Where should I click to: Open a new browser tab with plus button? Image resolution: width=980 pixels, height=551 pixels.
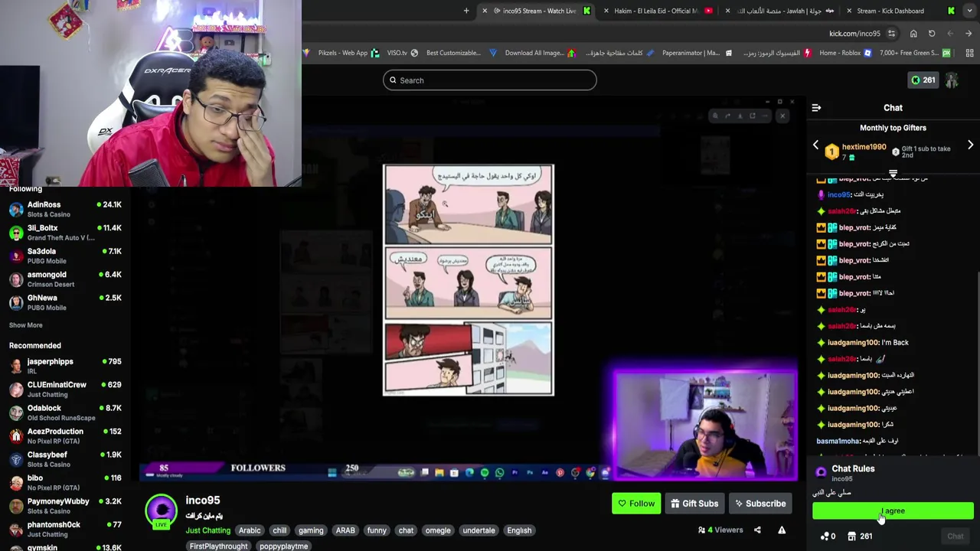point(466,11)
